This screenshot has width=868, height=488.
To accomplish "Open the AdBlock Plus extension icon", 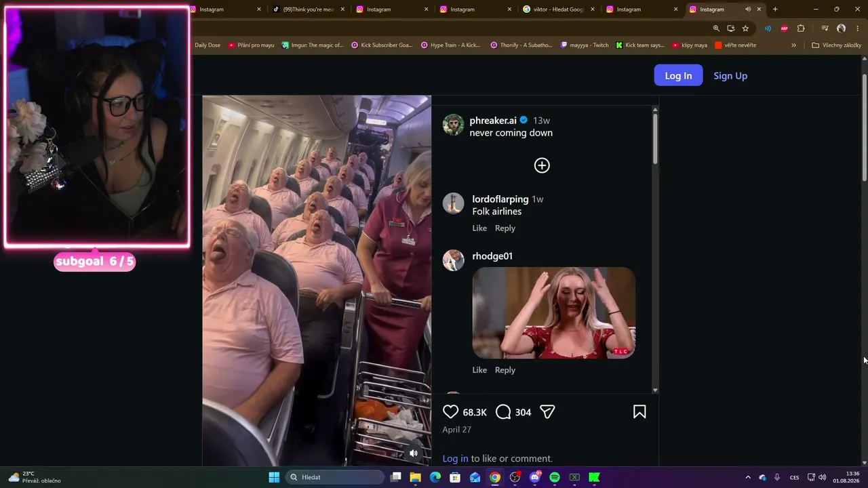I will (x=785, y=28).
